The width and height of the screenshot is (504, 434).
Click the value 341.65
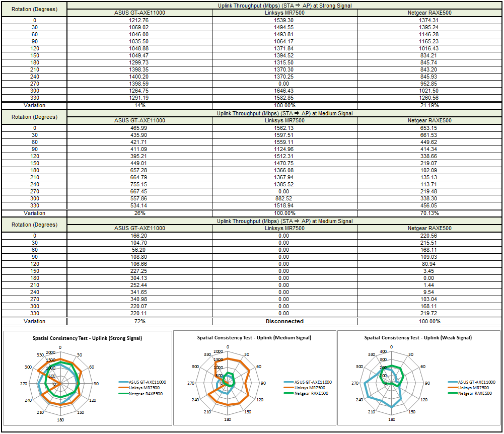click(x=139, y=292)
